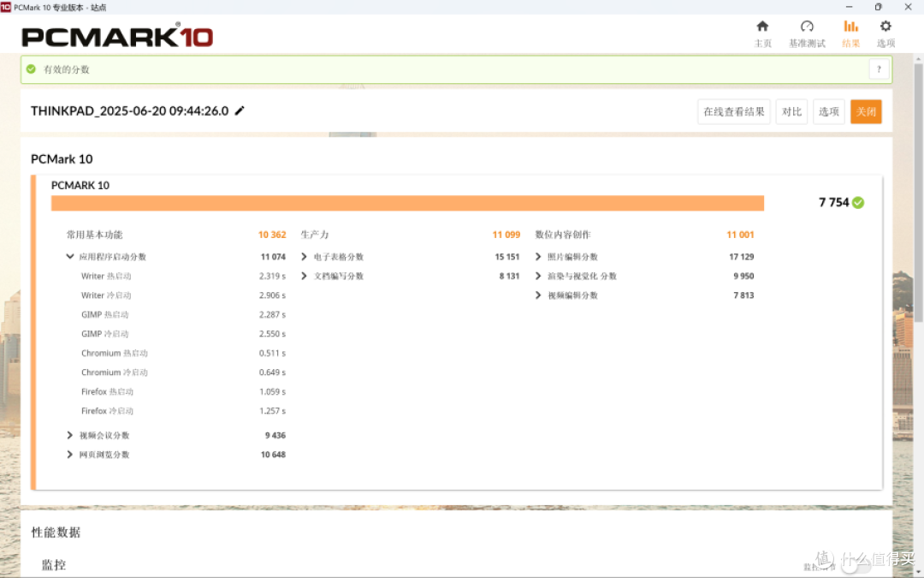
Task: Click the 有效的分数 banner text
Action: (67, 69)
